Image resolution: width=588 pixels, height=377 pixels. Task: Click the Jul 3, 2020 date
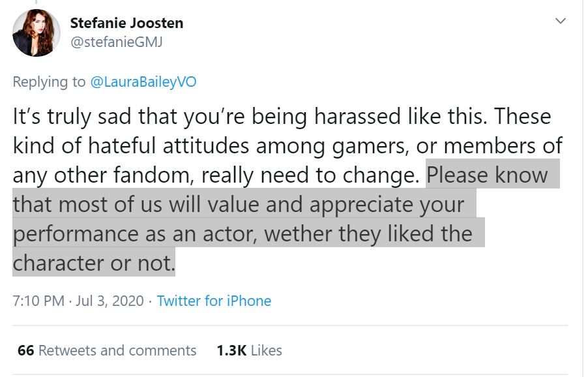[109, 301]
